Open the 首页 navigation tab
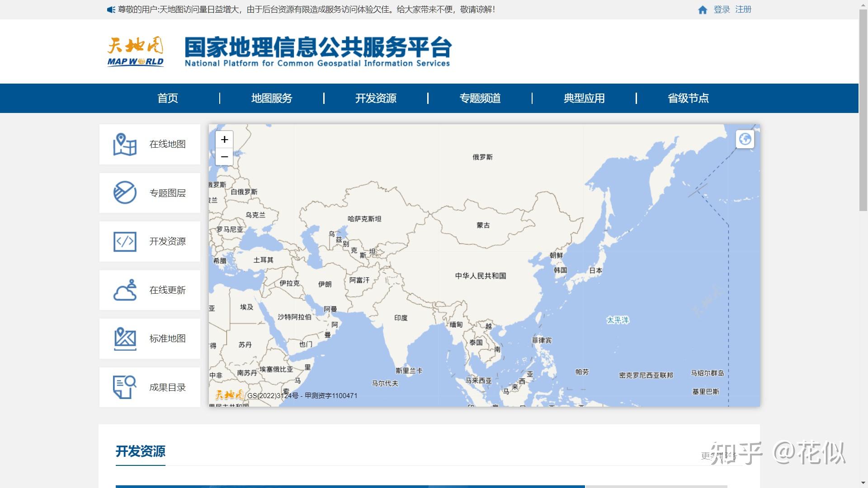 click(168, 98)
